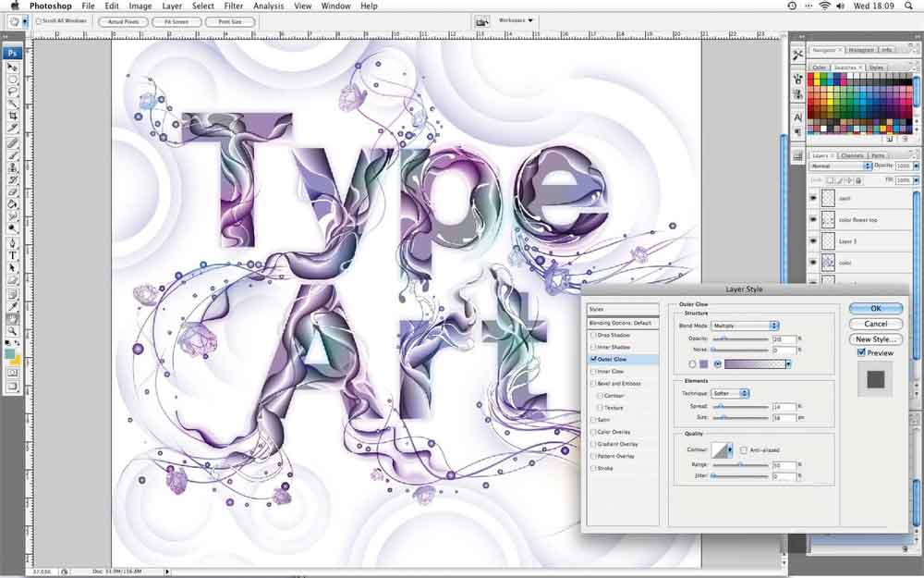The height and width of the screenshot is (578, 924).
Task: Open the Layer menu
Action: 172,6
